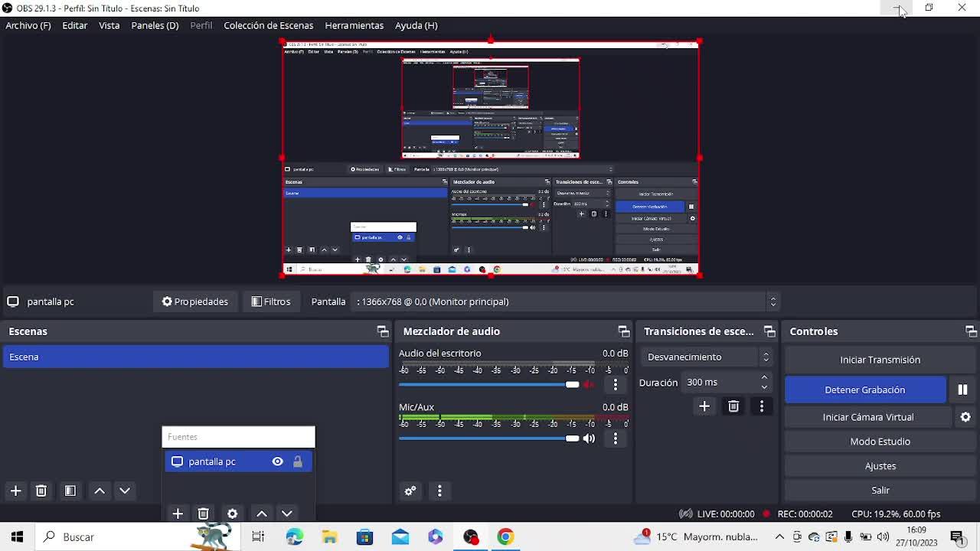The image size is (980, 551).
Task: Open Microsoft Store from the taskbar
Action: click(364, 537)
